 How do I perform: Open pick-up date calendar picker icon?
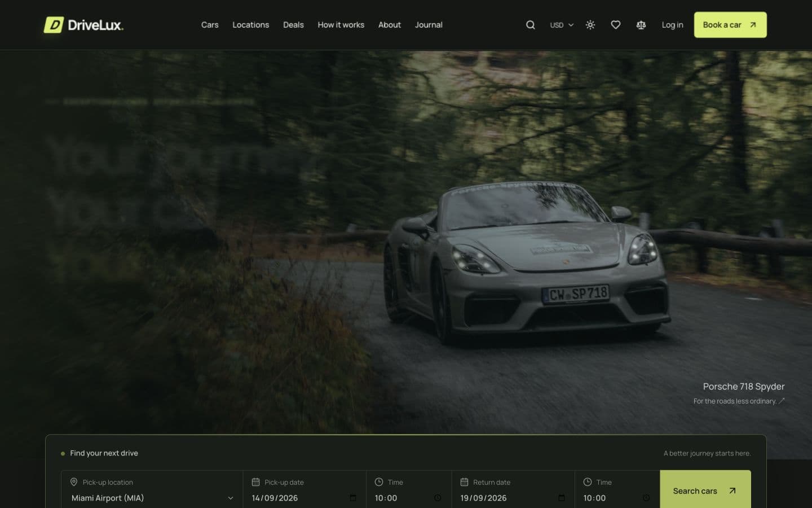[x=353, y=498]
